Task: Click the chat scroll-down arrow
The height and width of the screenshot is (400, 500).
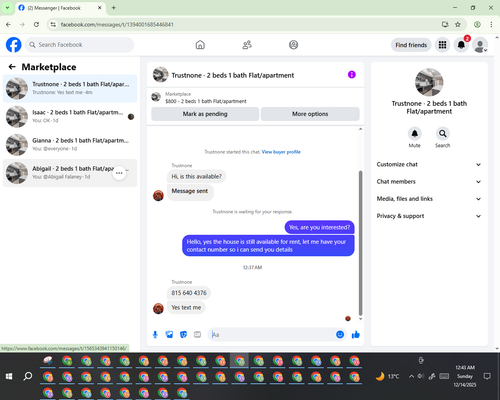Action: (x=360, y=319)
